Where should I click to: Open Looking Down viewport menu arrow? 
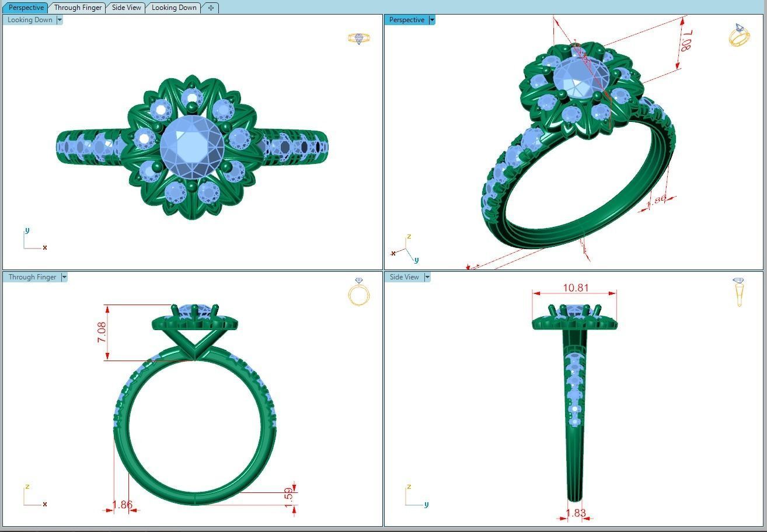60,20
